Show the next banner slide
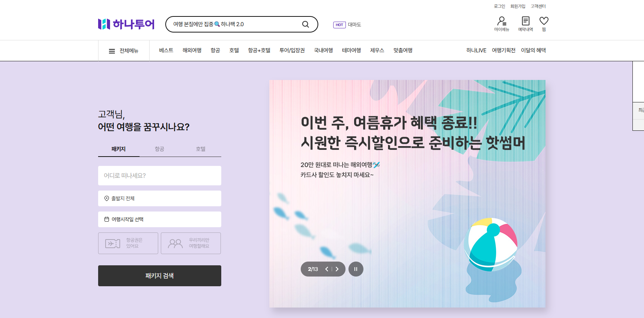This screenshot has height=318, width=644. pos(337,269)
